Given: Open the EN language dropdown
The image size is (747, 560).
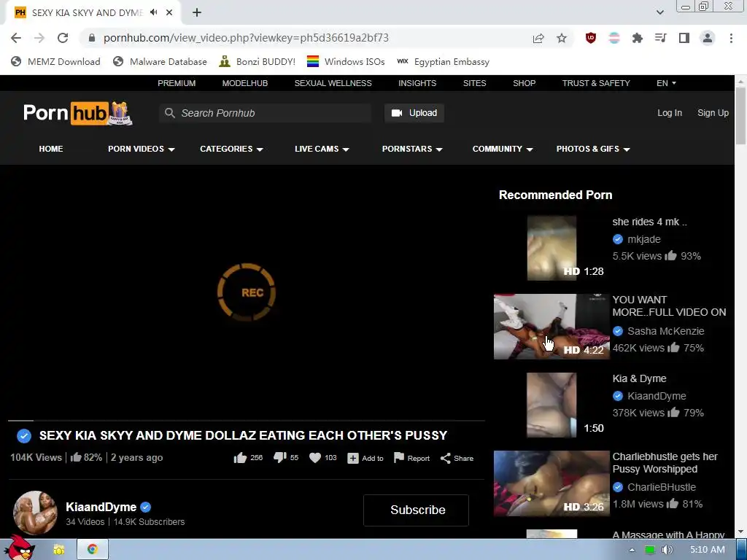Looking at the screenshot, I should pos(666,83).
